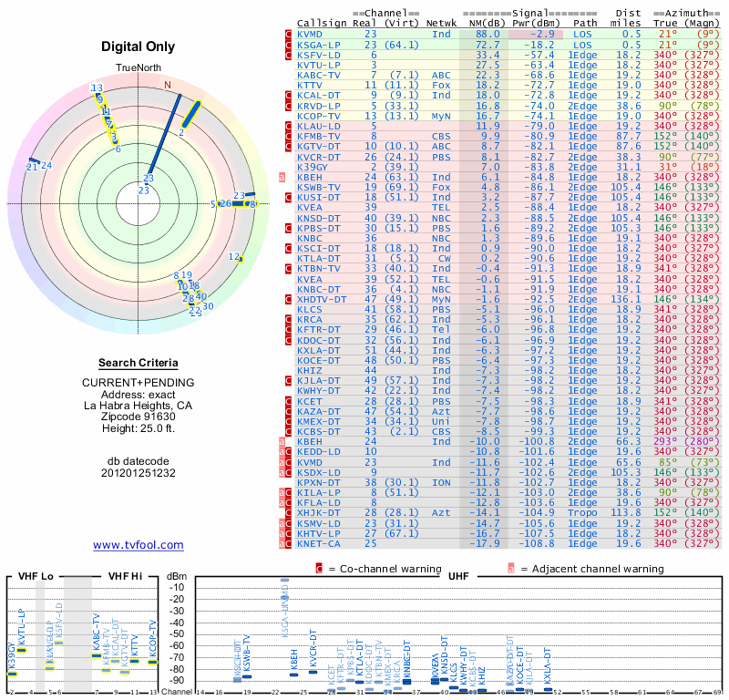Click the 136.1 miles distance value

click(626, 300)
